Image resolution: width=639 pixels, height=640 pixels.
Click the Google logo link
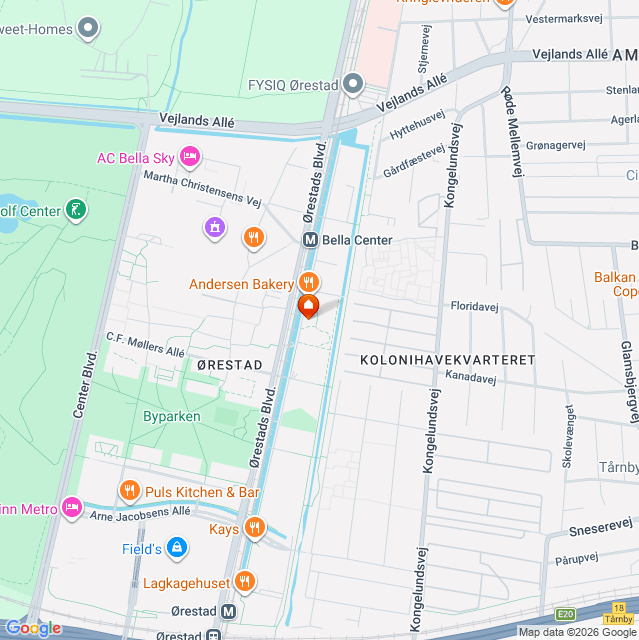point(34,628)
